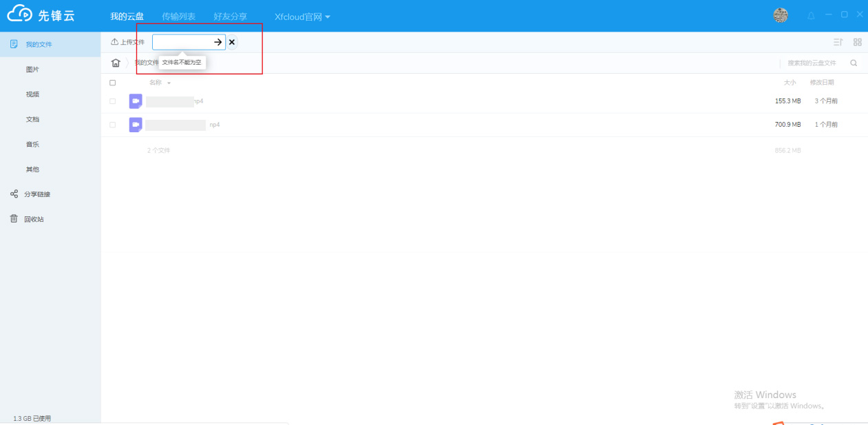
Task: Click the search magnifier icon
Action: (x=854, y=63)
